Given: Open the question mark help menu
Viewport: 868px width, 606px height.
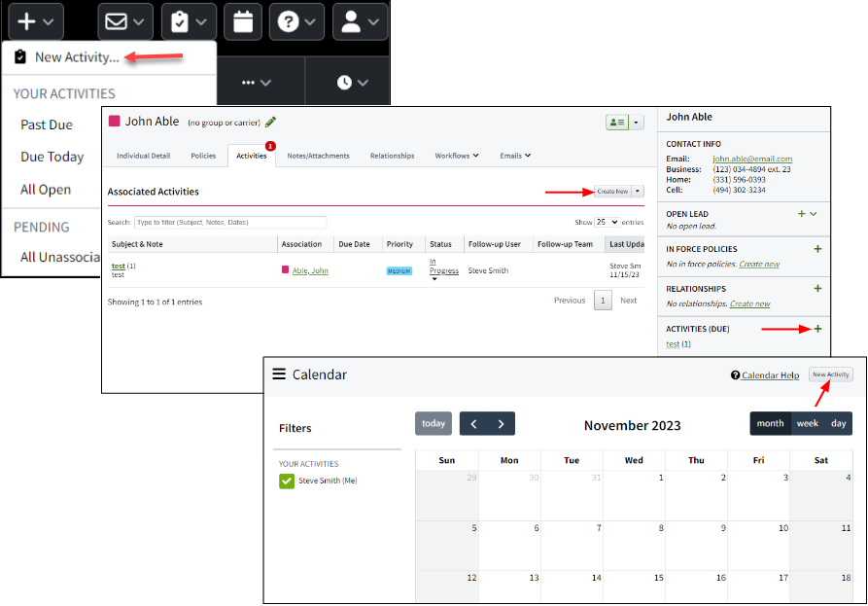Looking at the screenshot, I should pos(296,21).
